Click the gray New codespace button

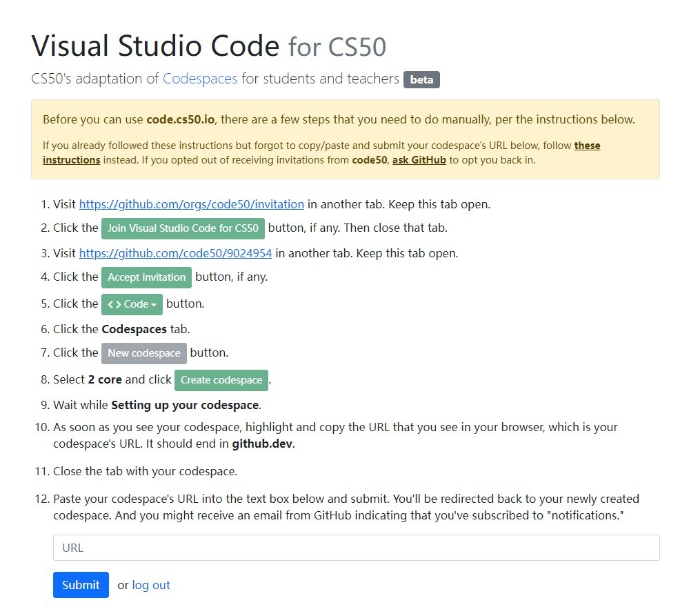pyautogui.click(x=143, y=353)
